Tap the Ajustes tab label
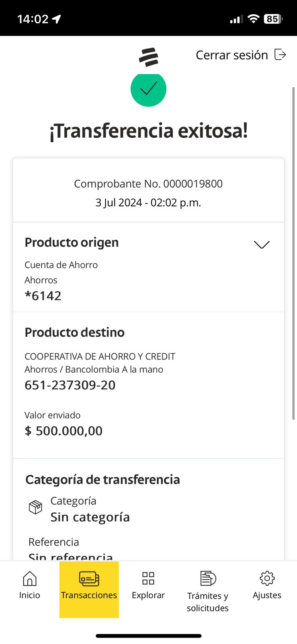Screen dimensions: 297x644 click(x=267, y=595)
